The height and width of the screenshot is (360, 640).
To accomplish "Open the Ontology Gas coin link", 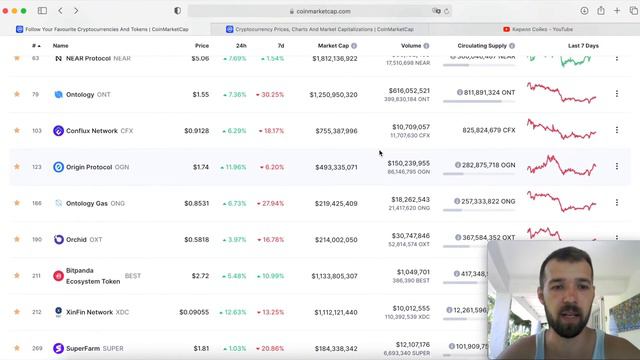I will [x=87, y=203].
